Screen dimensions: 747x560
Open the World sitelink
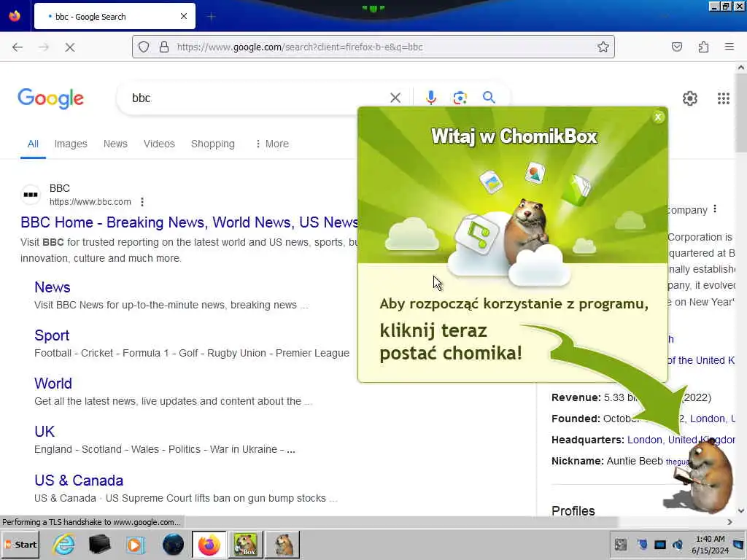(x=53, y=384)
